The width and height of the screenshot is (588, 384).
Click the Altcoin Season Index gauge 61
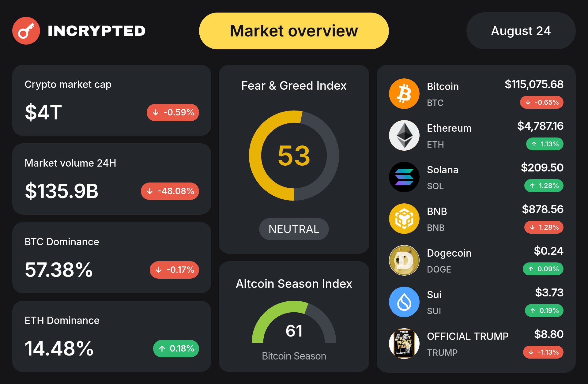[x=294, y=331]
